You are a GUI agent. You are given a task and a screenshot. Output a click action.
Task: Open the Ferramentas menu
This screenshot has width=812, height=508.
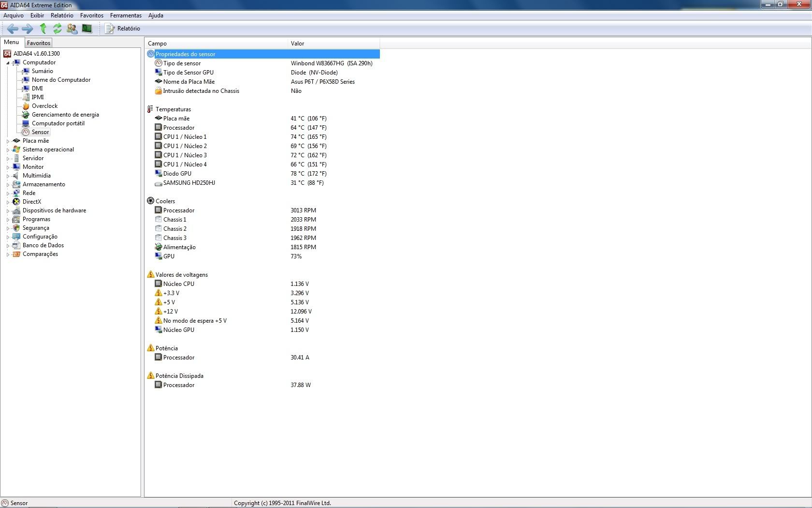[x=126, y=15]
